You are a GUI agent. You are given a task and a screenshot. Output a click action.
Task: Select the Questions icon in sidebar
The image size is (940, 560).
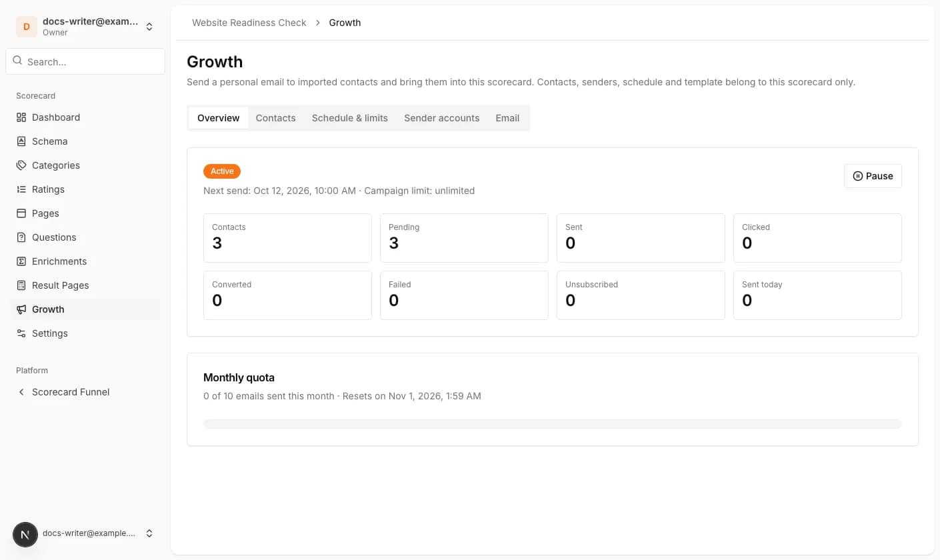pos(21,237)
